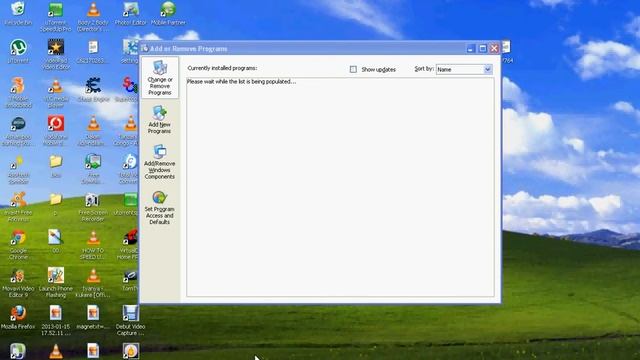This screenshot has width=640, height=360.
Task: Select Body 2 Body VLC file icon
Action: 93,17
